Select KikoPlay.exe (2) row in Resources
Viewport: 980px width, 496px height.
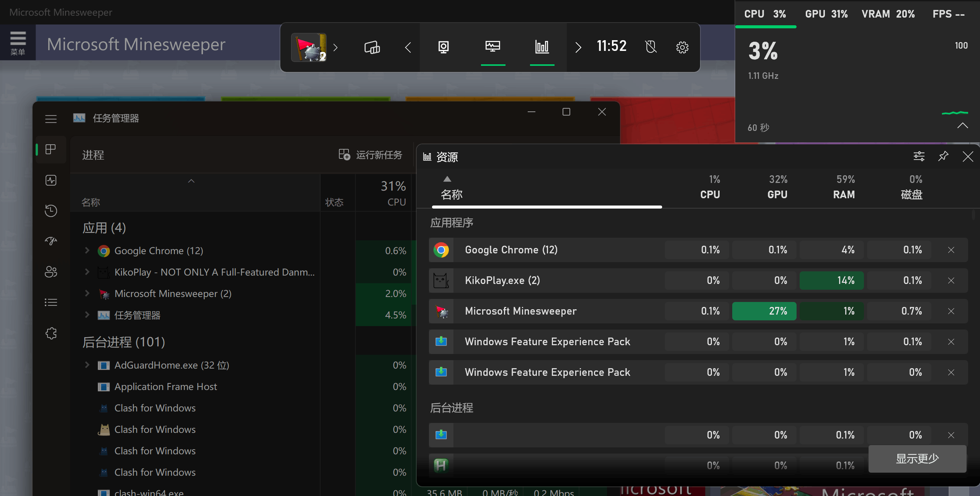pyautogui.click(x=698, y=281)
